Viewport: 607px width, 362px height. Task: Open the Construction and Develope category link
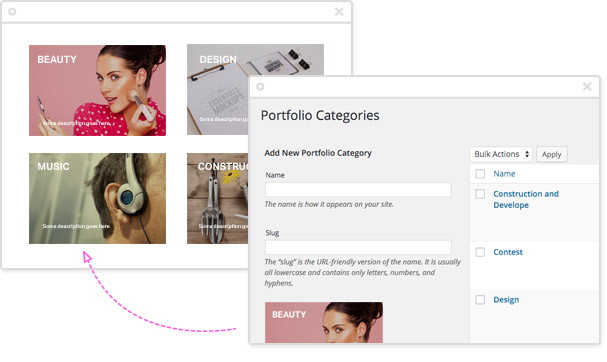(526, 199)
